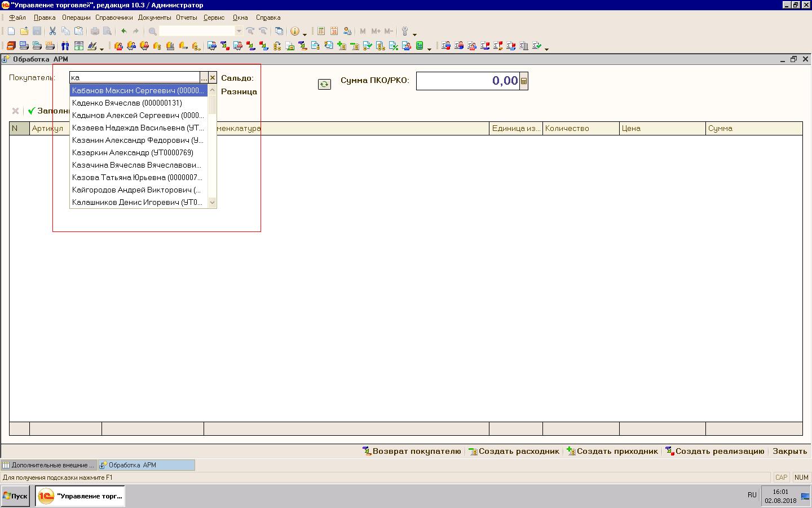Click Возврат покупателю button
This screenshot has width=812, height=508.
(x=412, y=451)
